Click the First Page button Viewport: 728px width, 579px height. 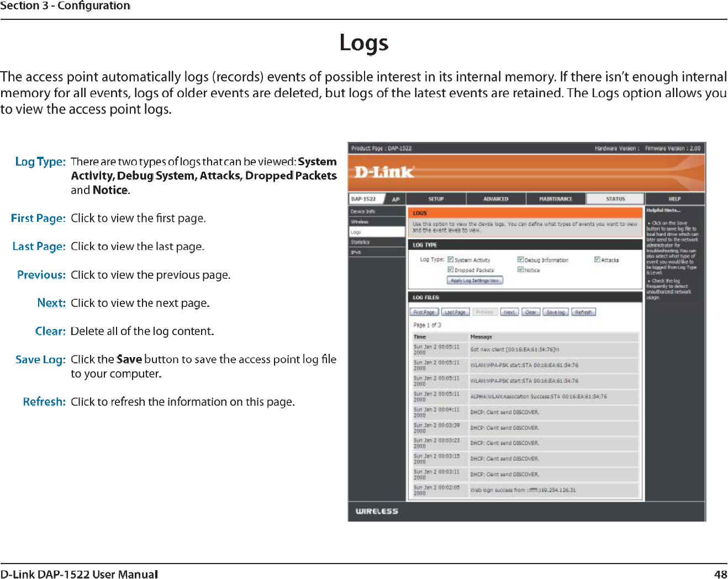tap(424, 312)
